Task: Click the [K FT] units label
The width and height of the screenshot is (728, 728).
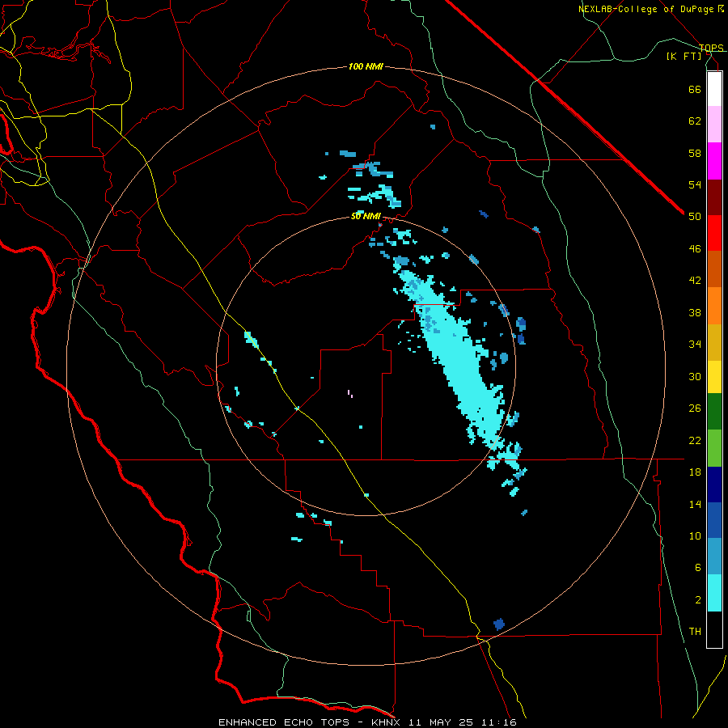Action: pyautogui.click(x=684, y=56)
